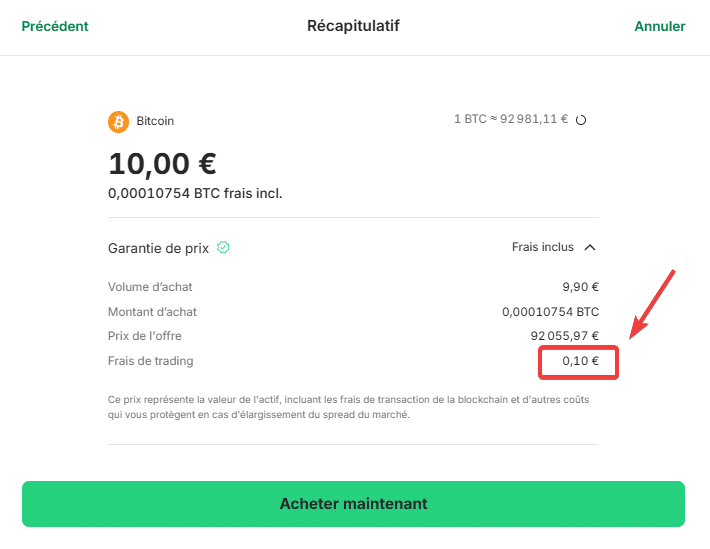Image resolution: width=710 pixels, height=549 pixels.
Task: Click the 10,00 € purchase amount
Action: tap(163, 164)
